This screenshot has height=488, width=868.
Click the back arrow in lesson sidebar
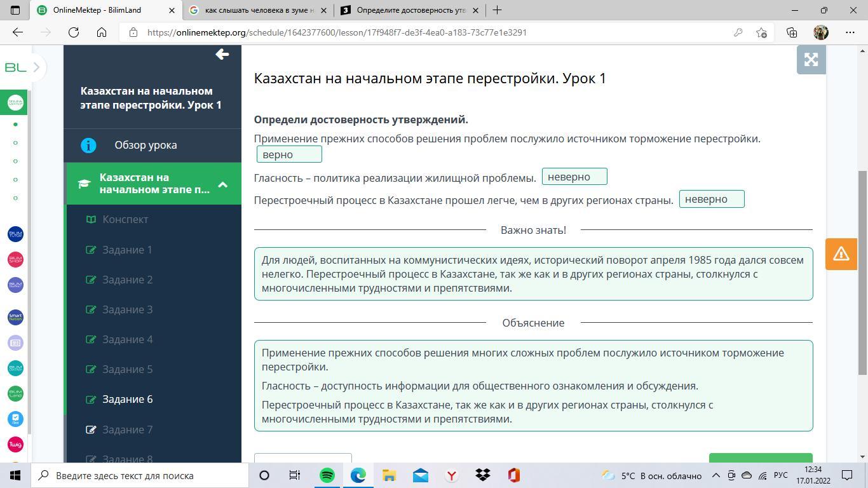(x=222, y=55)
